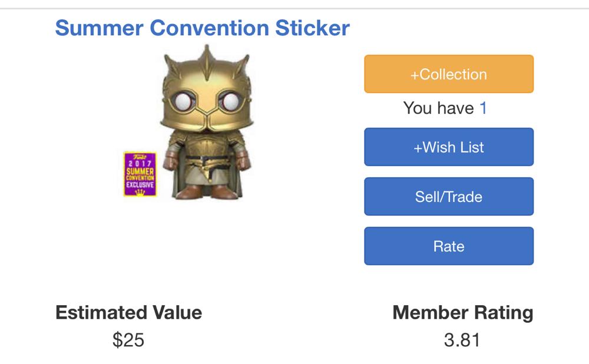Click the Rate button
This screenshot has height=364, width=589.
tap(449, 246)
